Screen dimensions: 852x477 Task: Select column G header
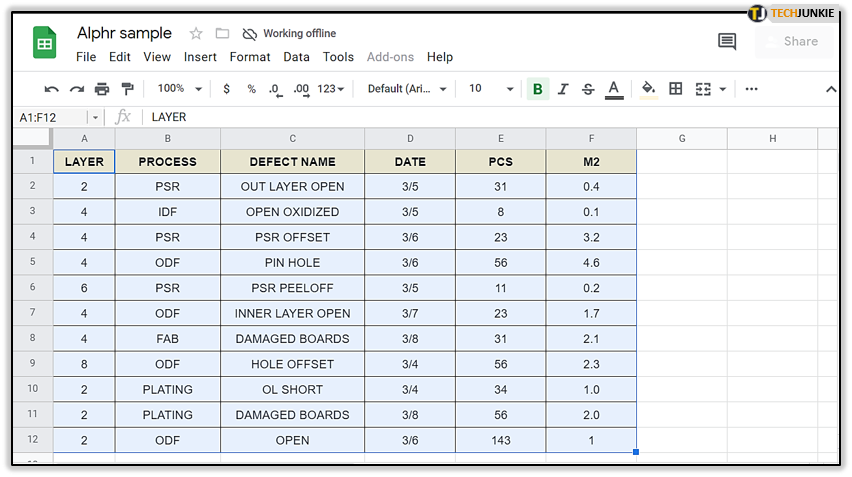[682, 139]
